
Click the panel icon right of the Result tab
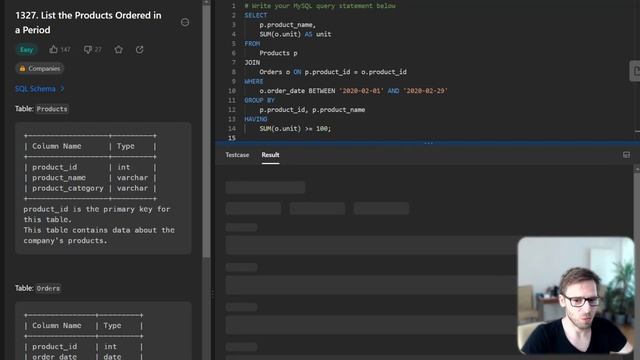[x=626, y=155]
